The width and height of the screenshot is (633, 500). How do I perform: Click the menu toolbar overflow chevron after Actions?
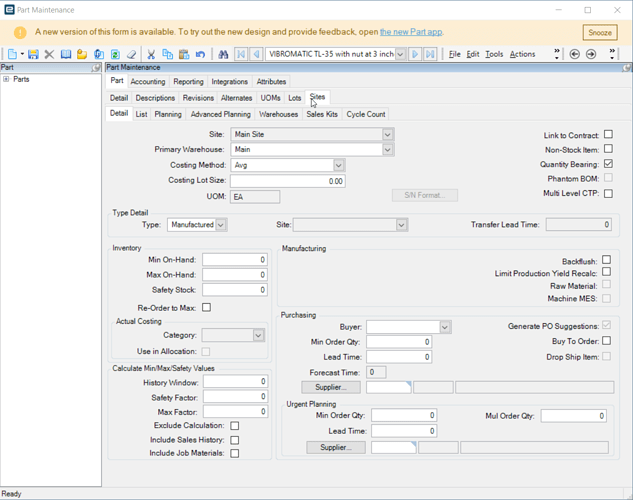click(x=557, y=54)
